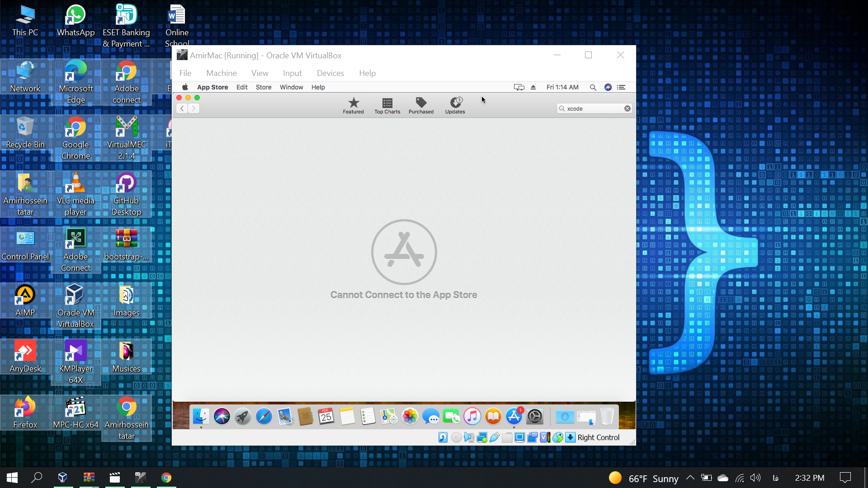Open the VirtualBox Machine menu
Screen dimensions: 868x488
(221, 73)
